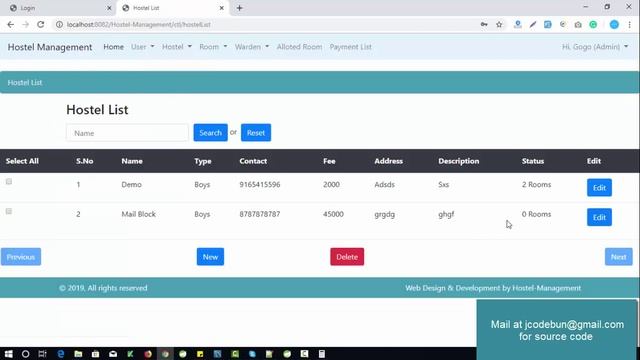Close the Login browser tab
The width and height of the screenshot is (640, 360).
pos(109,8)
